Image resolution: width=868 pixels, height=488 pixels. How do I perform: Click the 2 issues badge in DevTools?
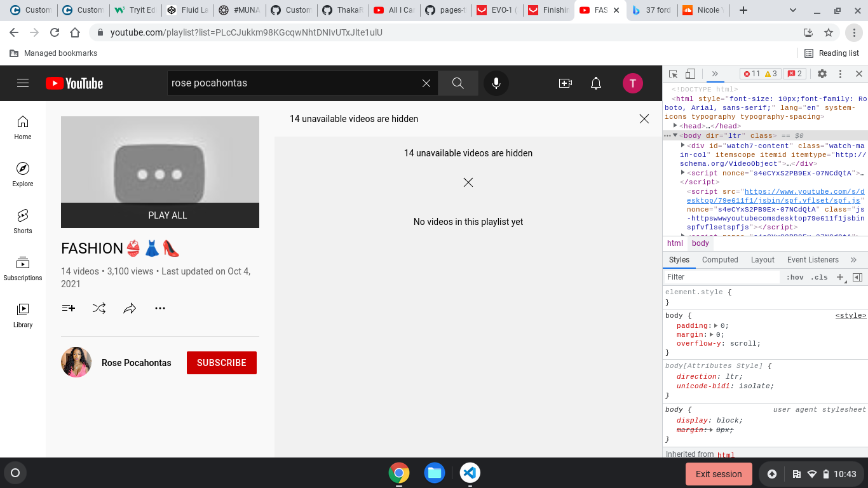point(795,74)
